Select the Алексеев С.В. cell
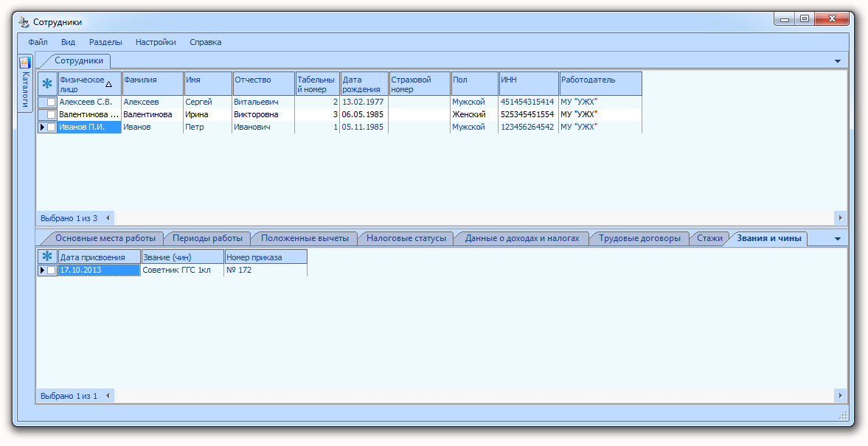The width and height of the screenshot is (868, 446). click(x=90, y=102)
